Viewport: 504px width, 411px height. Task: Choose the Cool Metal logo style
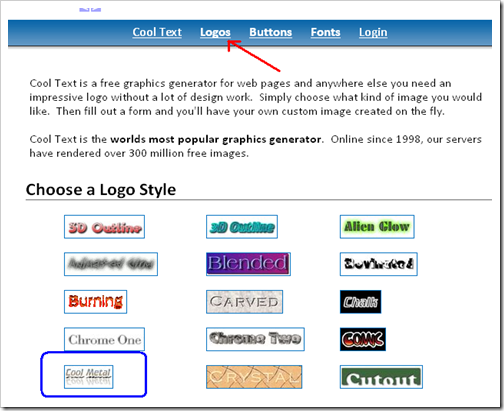point(89,377)
